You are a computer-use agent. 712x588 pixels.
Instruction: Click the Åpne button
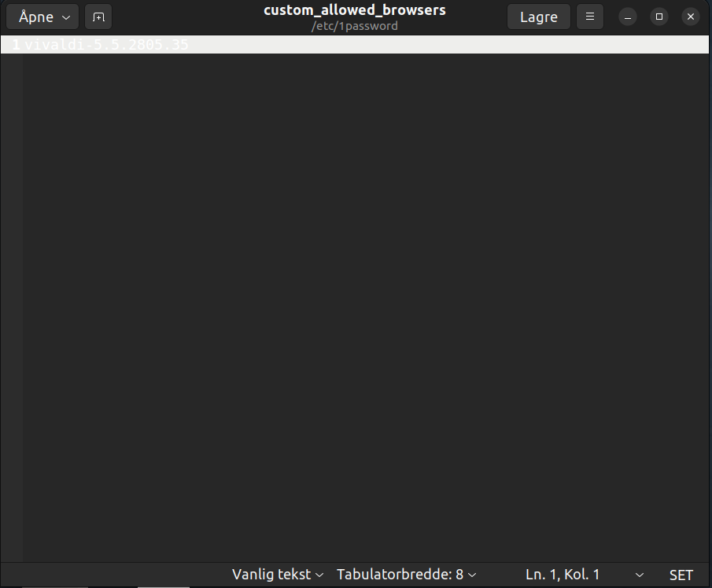(35, 17)
